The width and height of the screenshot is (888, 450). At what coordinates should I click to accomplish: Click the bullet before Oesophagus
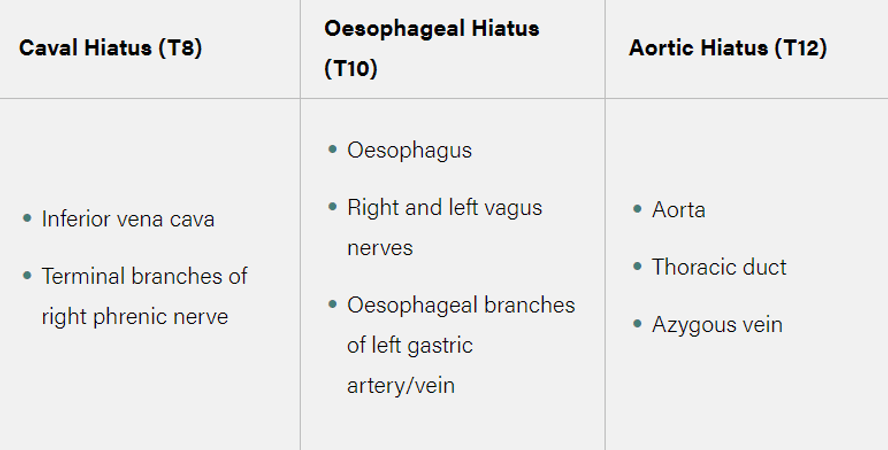(332, 150)
